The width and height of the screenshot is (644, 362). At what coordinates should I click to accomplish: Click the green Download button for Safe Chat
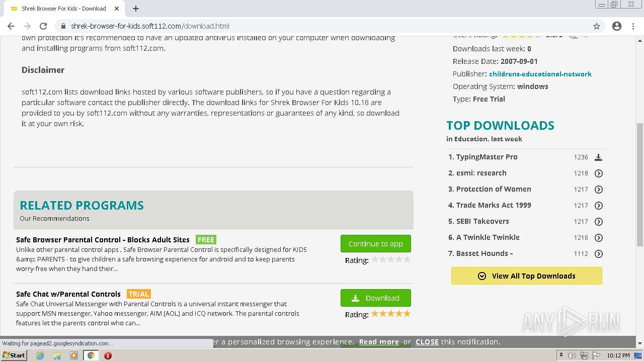(x=376, y=298)
